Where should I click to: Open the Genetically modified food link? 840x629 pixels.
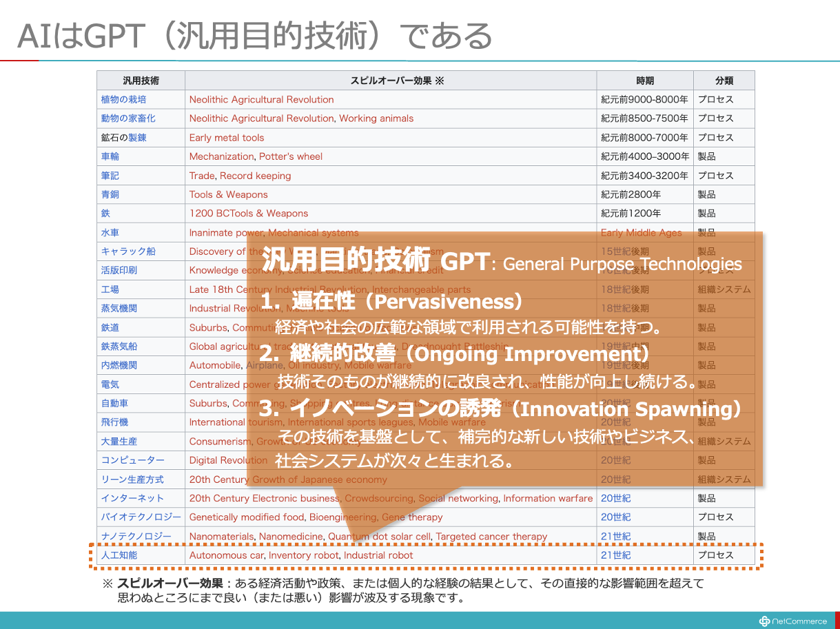click(246, 517)
